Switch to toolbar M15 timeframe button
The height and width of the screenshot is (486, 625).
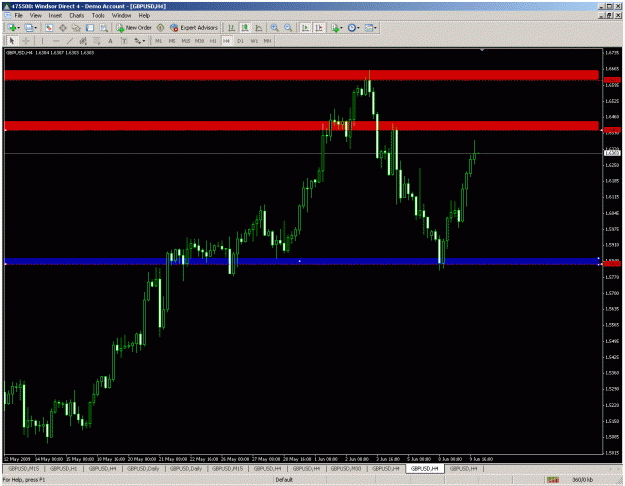[186, 41]
